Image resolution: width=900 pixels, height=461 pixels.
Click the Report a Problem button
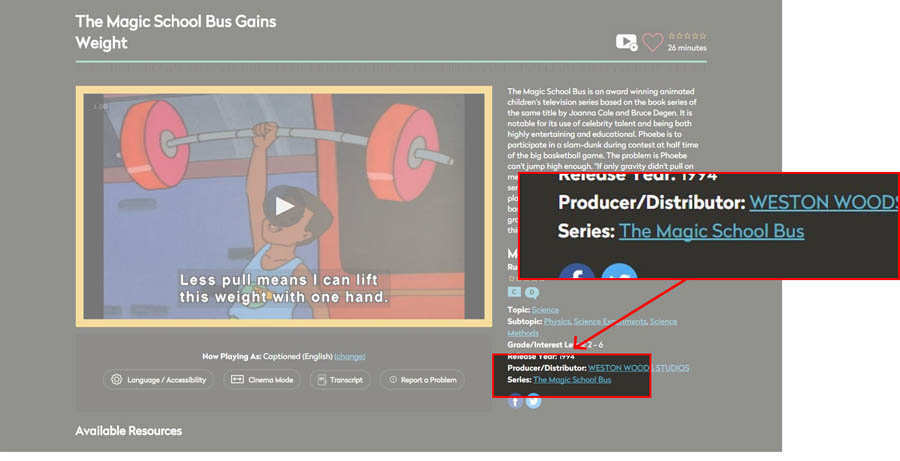tap(422, 380)
